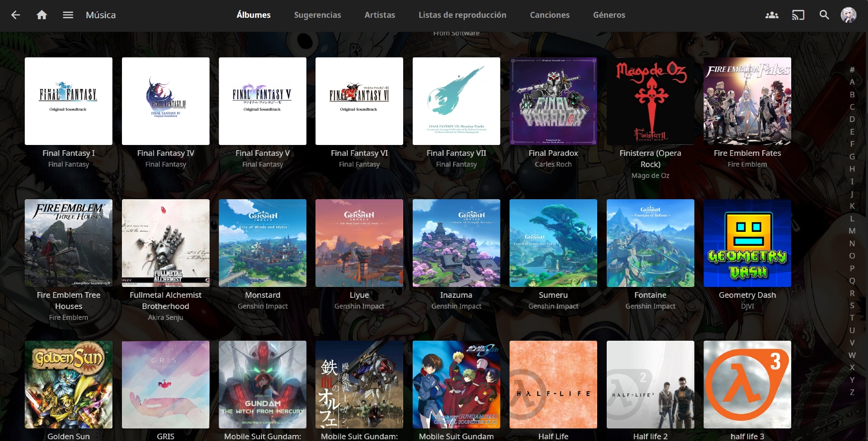
Task: Open the Géneros tab
Action: pos(609,15)
